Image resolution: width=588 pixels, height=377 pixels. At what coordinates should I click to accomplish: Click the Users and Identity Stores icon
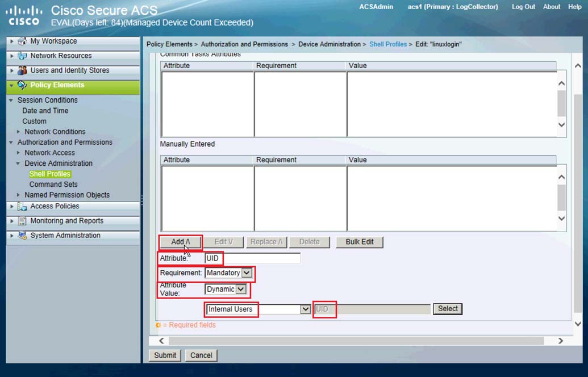click(x=22, y=70)
